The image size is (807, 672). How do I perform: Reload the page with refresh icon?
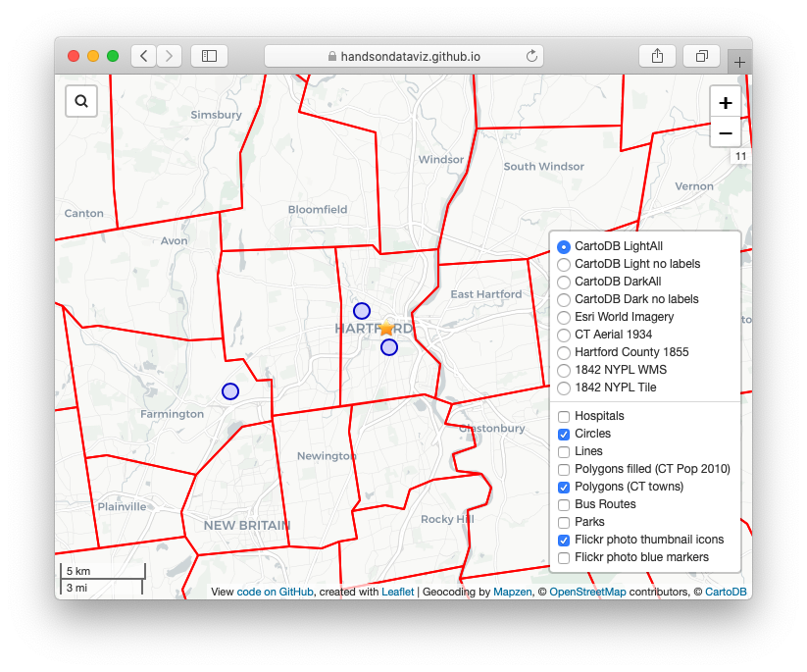click(x=531, y=56)
